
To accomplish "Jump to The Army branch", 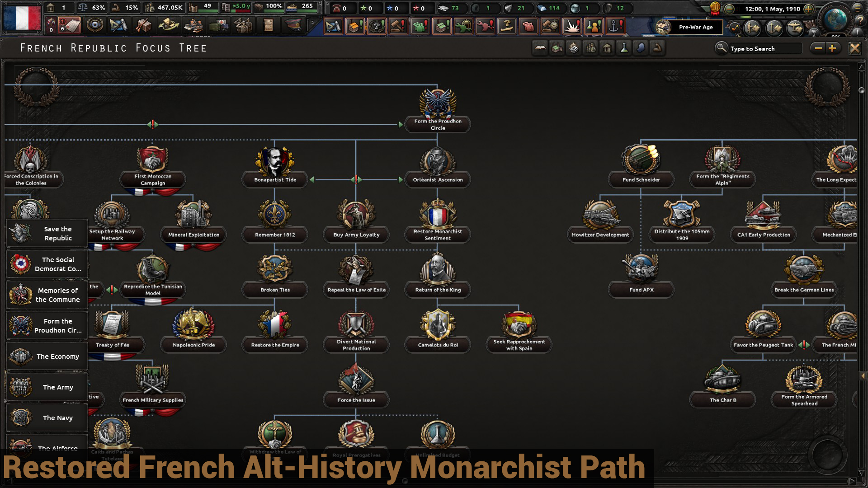I will pos(47,387).
